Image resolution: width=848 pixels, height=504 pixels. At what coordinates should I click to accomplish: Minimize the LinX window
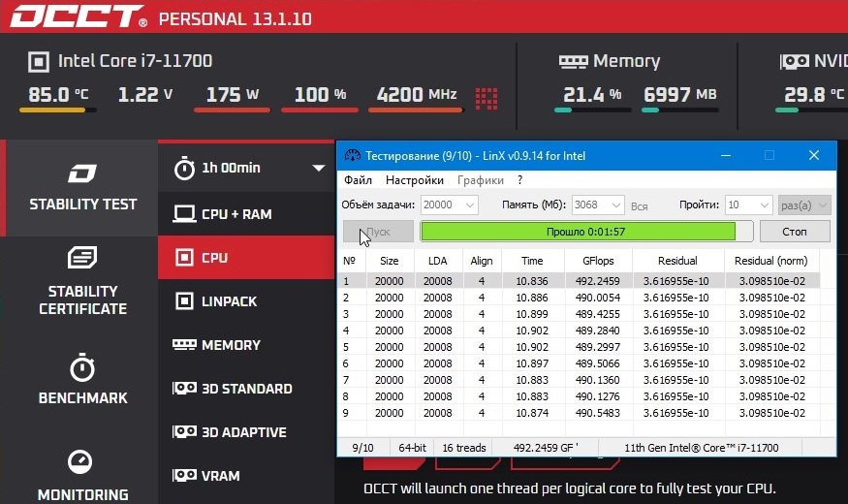[x=726, y=156]
